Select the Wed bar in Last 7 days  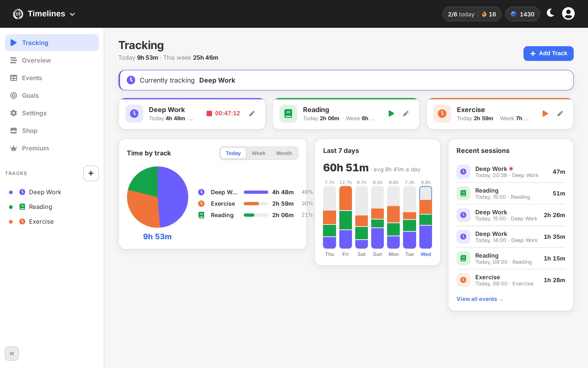425,217
